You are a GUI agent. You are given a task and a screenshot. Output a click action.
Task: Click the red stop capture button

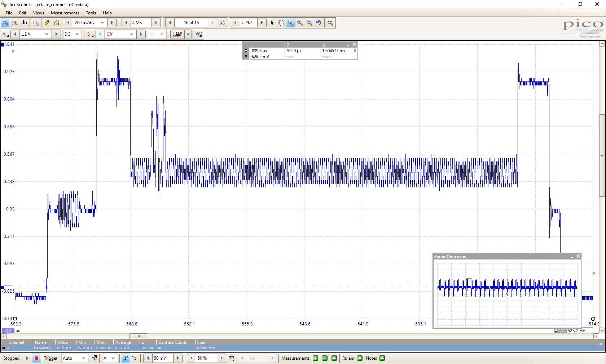pyautogui.click(x=36, y=358)
